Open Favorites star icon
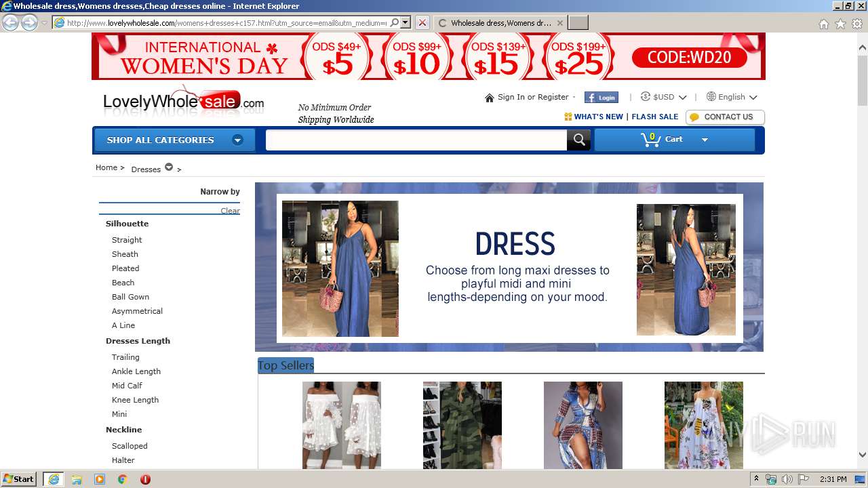Image resolution: width=868 pixels, height=488 pixels. coord(840,24)
